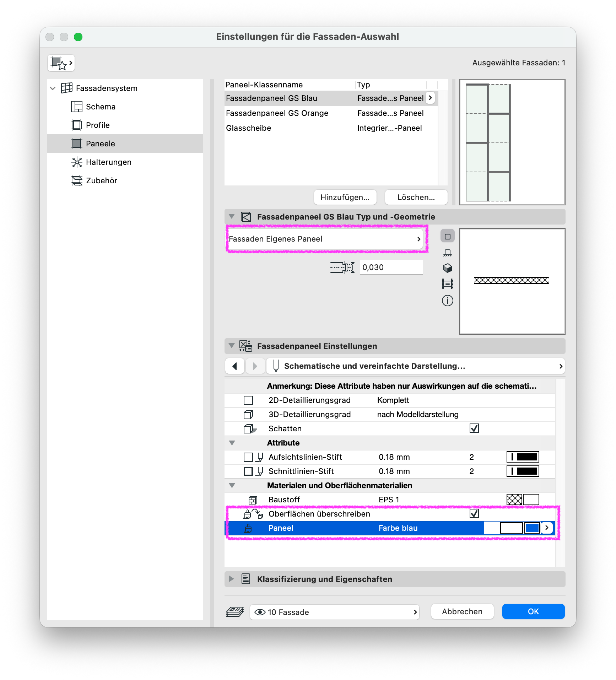Open the 10 Fassade layer dropdown
The height and width of the screenshot is (680, 616).
[335, 612]
